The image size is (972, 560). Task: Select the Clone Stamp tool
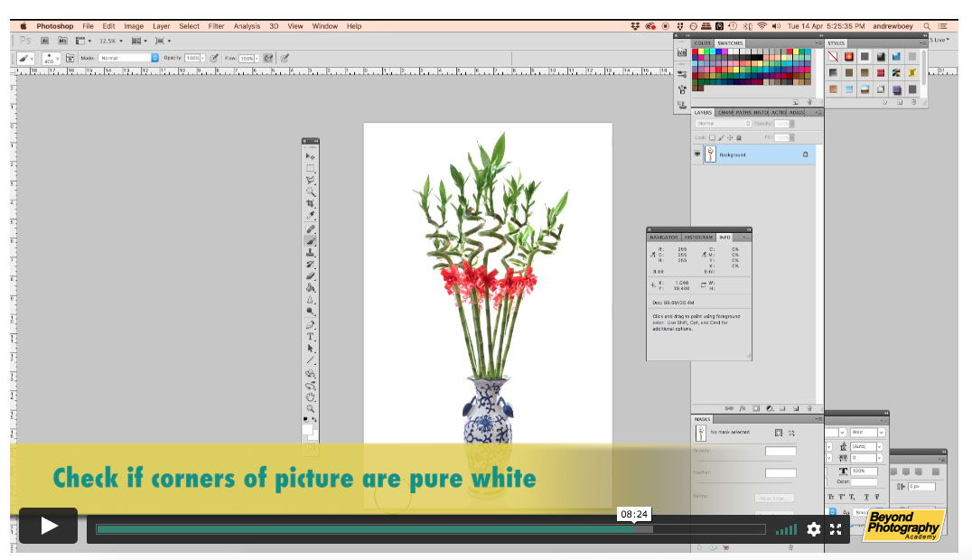tap(310, 252)
